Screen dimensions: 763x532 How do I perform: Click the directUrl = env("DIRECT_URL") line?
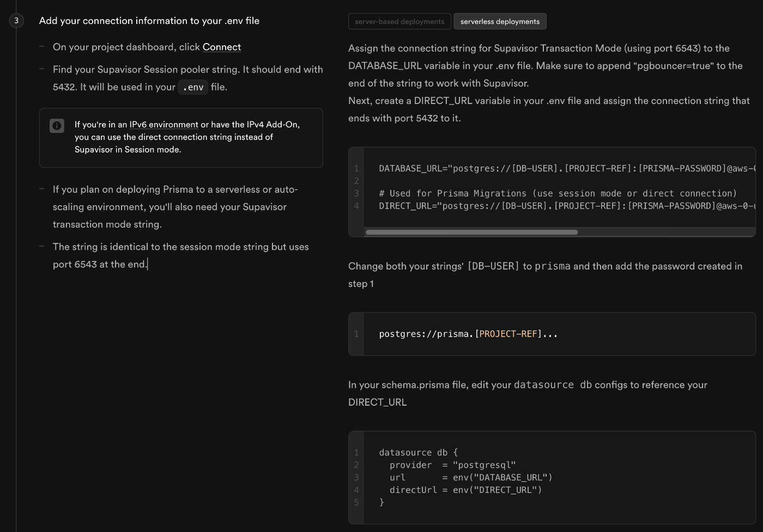[x=465, y=490]
